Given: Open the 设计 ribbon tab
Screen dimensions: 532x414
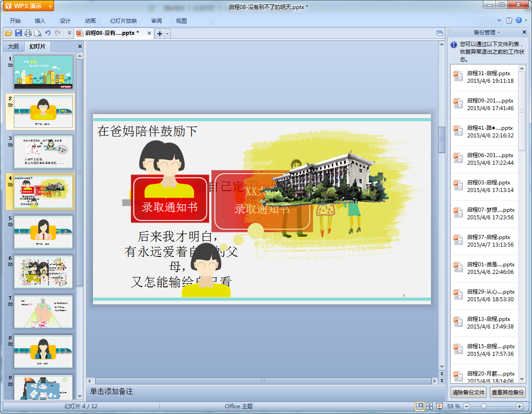Looking at the screenshot, I should (x=65, y=21).
